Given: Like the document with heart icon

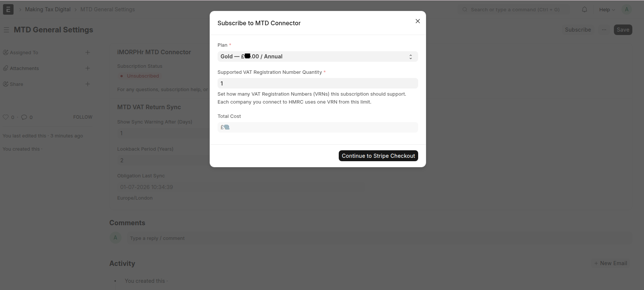Looking at the screenshot, I should pyautogui.click(x=6, y=117).
